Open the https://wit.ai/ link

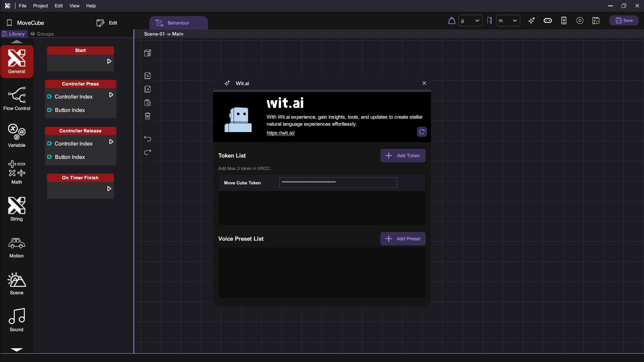click(280, 133)
